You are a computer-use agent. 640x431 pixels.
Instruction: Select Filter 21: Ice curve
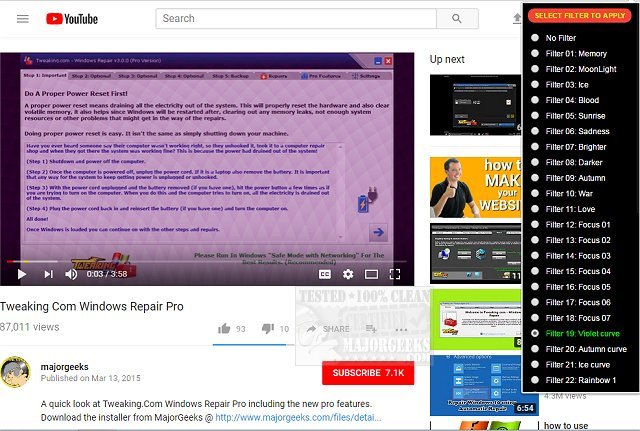point(571,364)
